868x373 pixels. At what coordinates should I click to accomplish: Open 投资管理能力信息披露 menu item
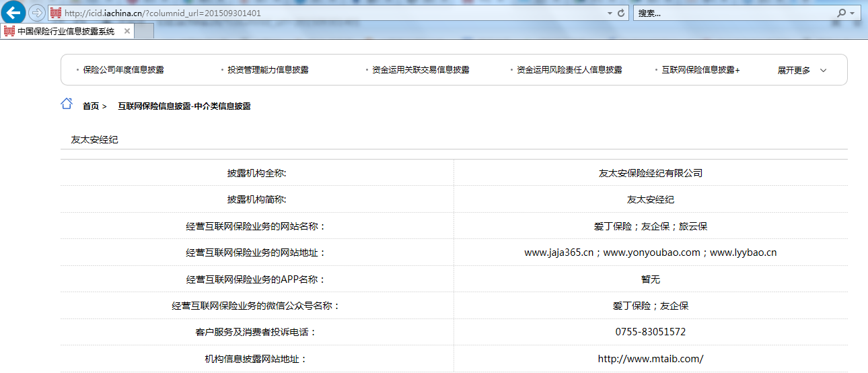[268, 70]
